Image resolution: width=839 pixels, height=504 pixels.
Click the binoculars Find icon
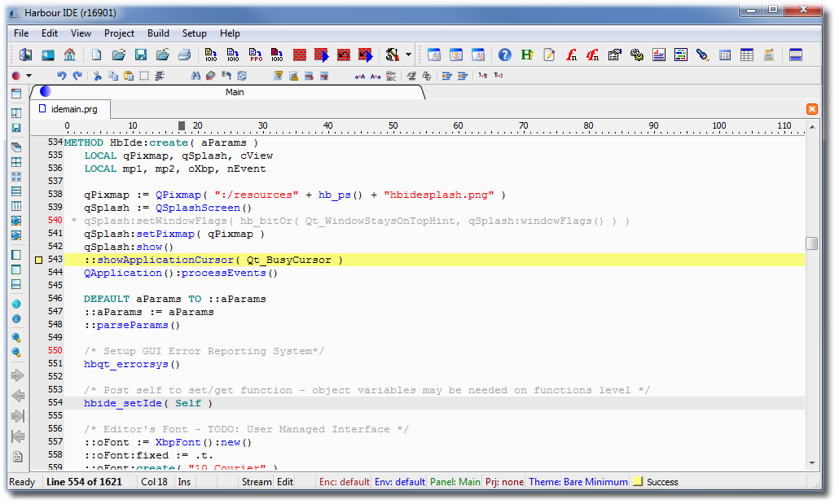[x=195, y=76]
